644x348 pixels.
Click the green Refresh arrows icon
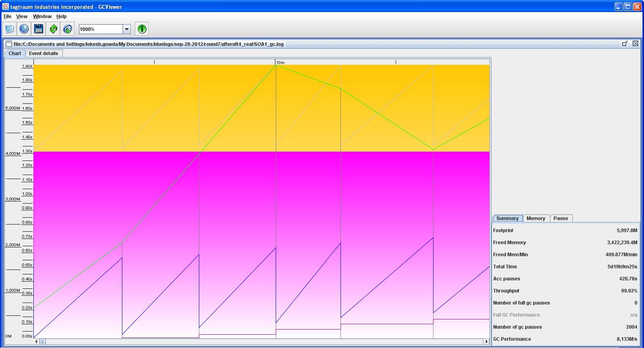(x=53, y=29)
